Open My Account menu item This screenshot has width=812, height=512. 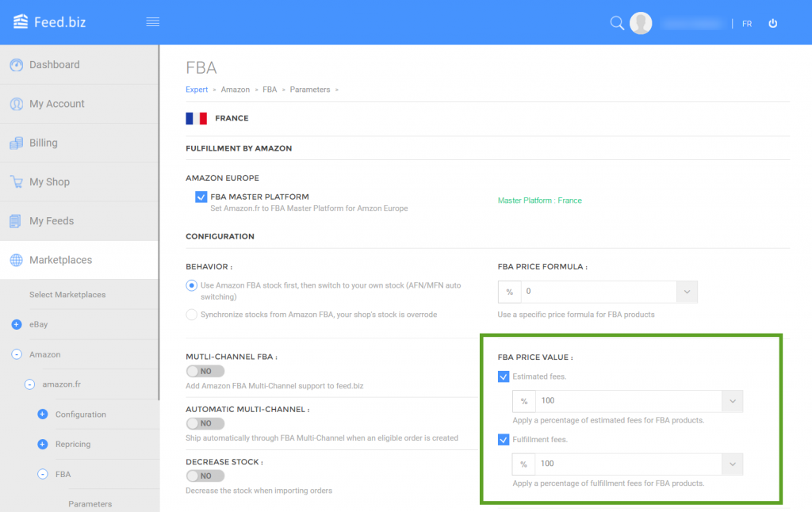(79, 104)
